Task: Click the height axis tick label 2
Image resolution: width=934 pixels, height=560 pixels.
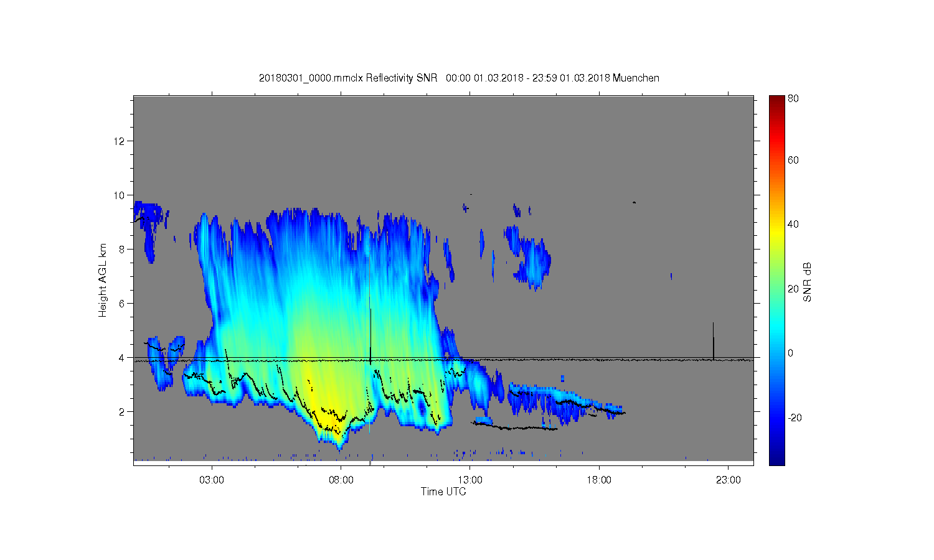Action: click(x=123, y=412)
